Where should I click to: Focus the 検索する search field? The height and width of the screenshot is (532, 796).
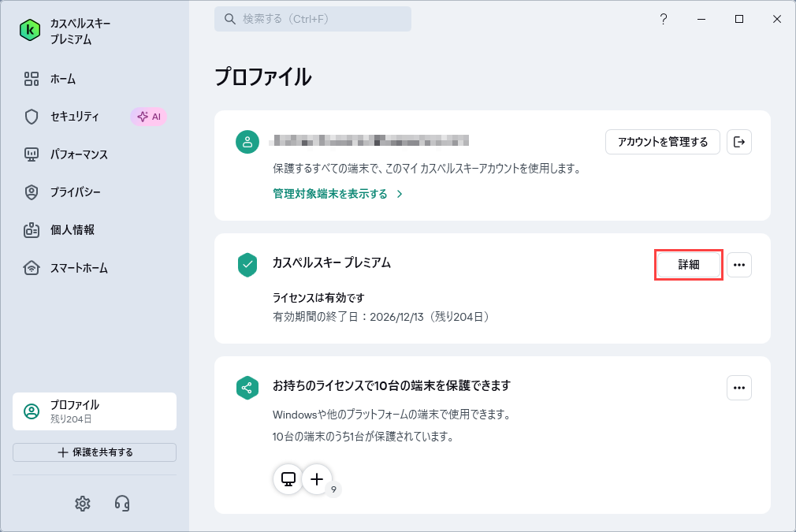tap(313, 19)
